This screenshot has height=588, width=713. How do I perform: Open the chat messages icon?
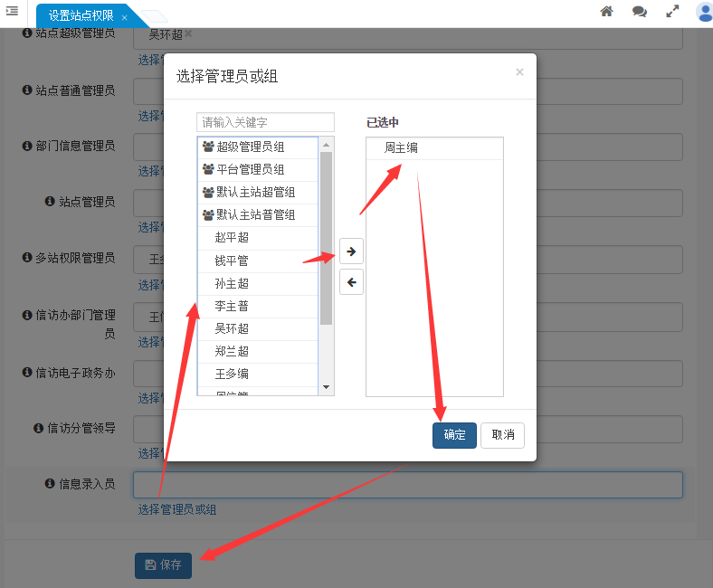(640, 12)
